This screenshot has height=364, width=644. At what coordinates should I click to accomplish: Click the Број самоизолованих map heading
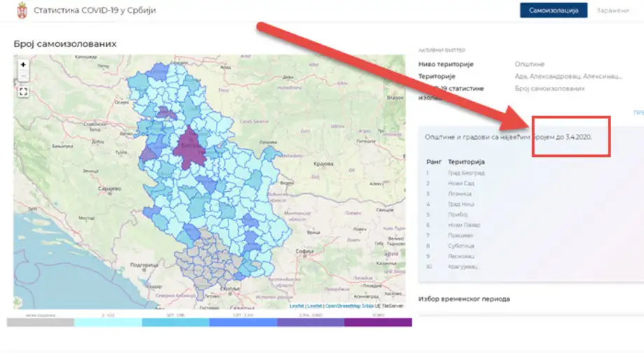(65, 44)
